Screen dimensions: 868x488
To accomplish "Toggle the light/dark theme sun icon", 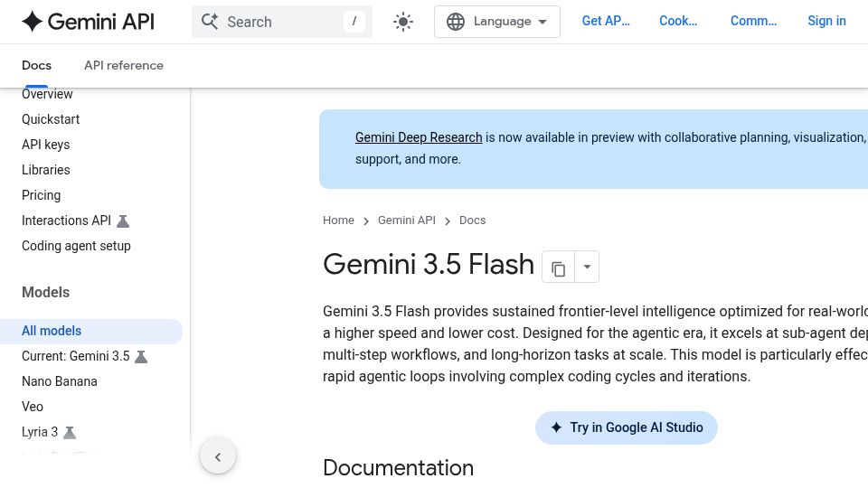I will (403, 22).
